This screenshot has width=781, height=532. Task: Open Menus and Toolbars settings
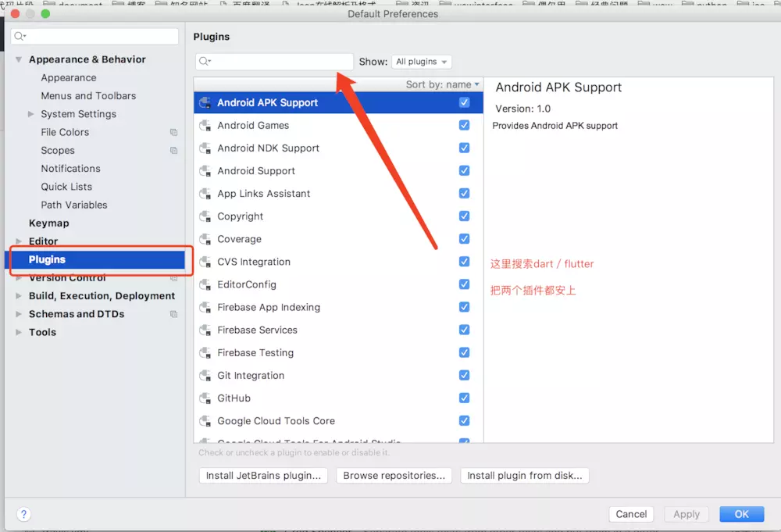click(x=88, y=95)
